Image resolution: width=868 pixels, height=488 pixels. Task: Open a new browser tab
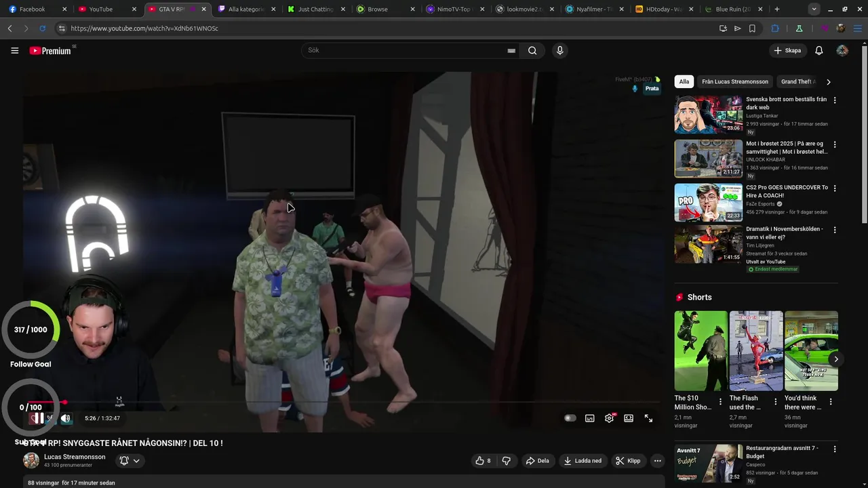pyautogui.click(x=777, y=9)
